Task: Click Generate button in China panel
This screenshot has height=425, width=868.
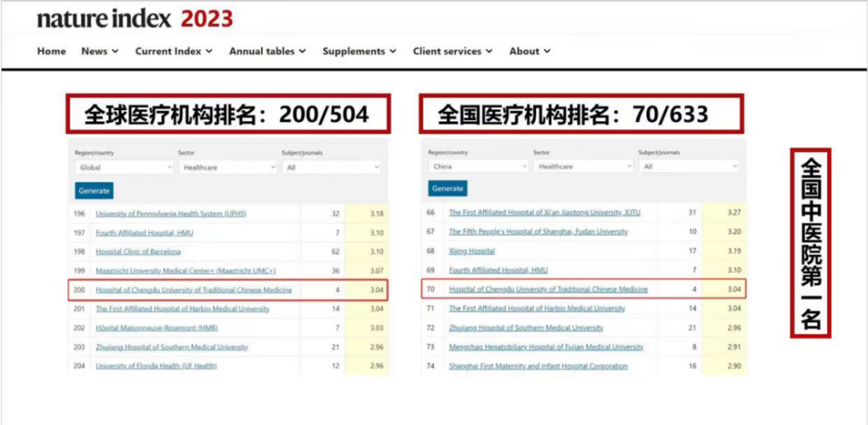Action: pyautogui.click(x=448, y=188)
